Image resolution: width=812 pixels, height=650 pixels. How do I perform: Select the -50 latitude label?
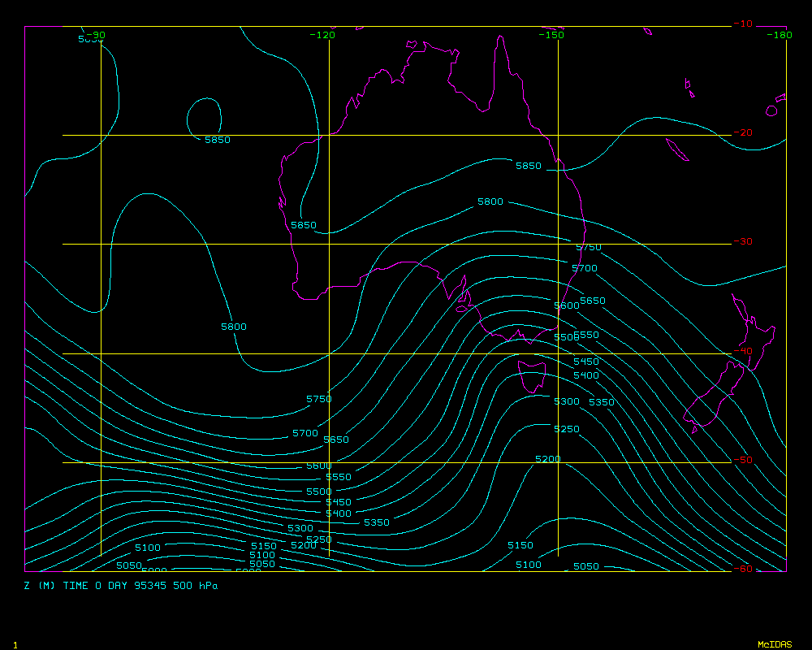(x=742, y=461)
